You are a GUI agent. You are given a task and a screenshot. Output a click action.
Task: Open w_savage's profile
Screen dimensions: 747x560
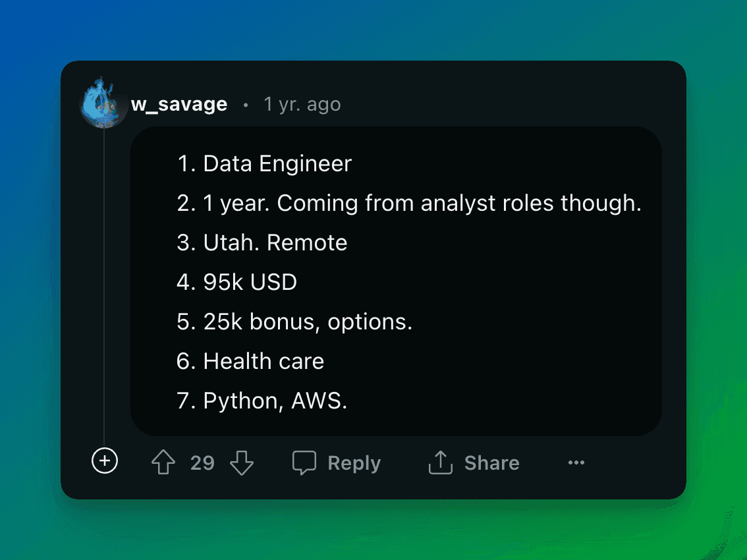click(179, 103)
